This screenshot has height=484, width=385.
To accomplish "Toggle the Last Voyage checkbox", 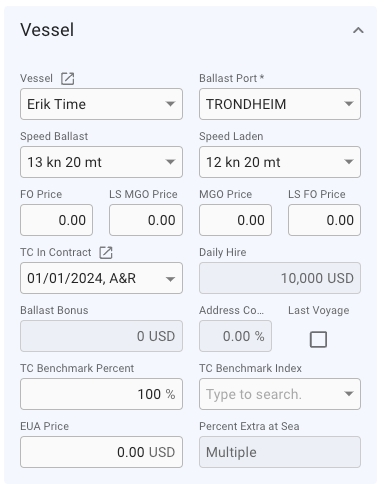I will click(318, 339).
